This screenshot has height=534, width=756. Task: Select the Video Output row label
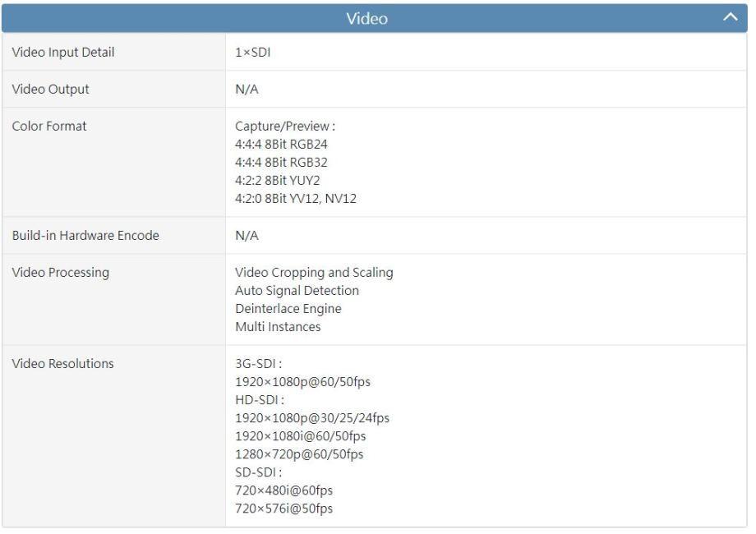52,89
